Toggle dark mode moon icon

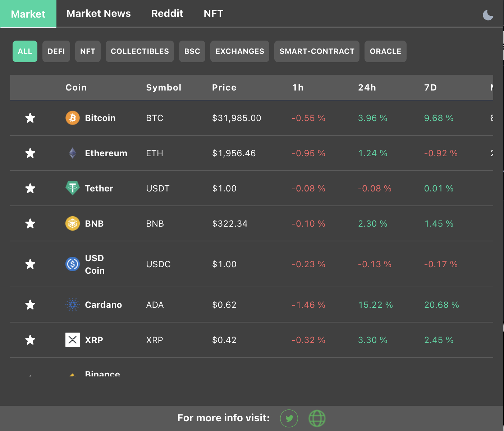pos(488,15)
